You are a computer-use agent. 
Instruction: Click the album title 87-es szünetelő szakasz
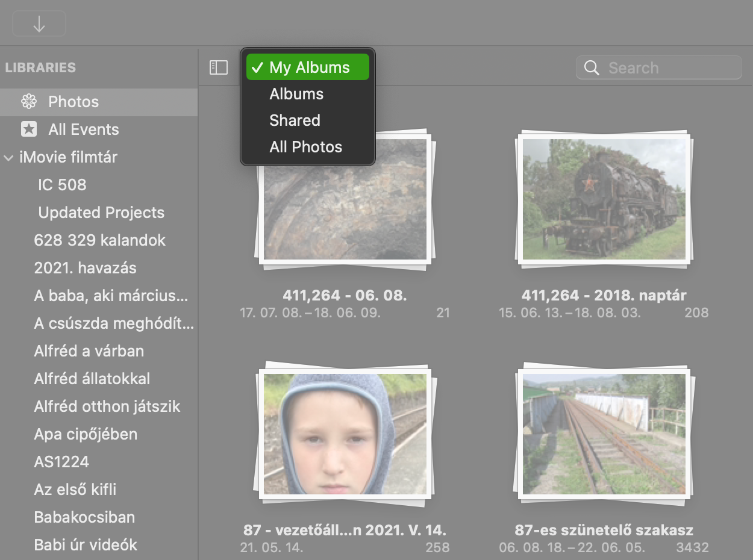pos(604,530)
